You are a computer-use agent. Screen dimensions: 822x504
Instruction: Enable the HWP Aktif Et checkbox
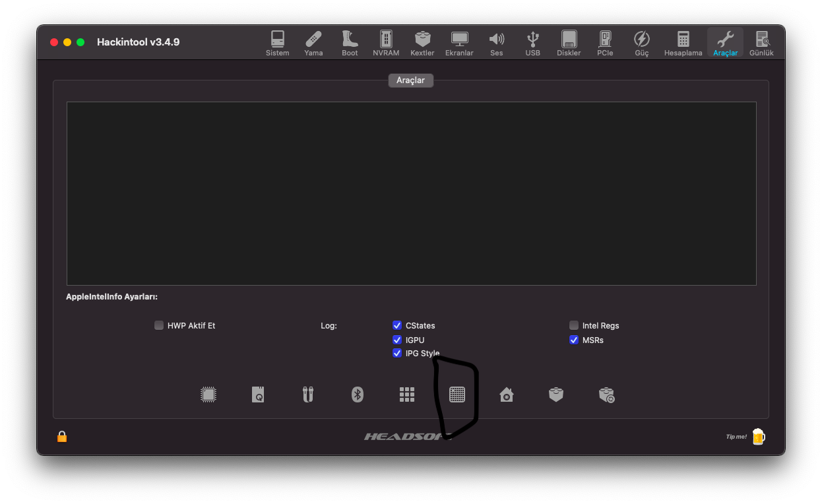click(159, 325)
